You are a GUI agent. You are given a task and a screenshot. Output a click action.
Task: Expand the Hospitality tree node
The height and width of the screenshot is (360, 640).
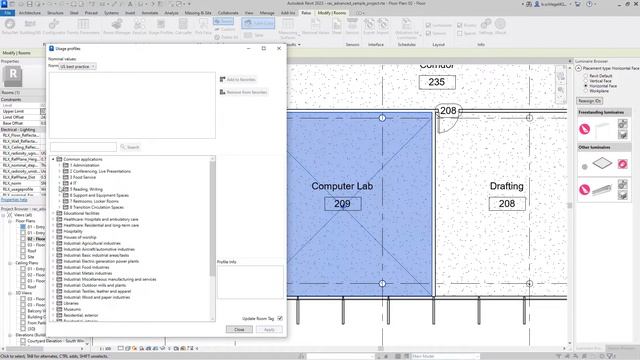click(53, 231)
